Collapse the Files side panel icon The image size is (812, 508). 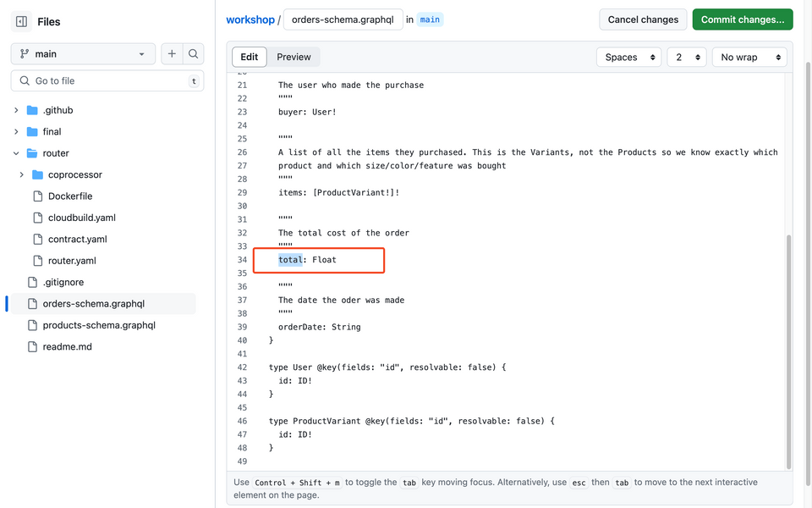click(x=21, y=22)
